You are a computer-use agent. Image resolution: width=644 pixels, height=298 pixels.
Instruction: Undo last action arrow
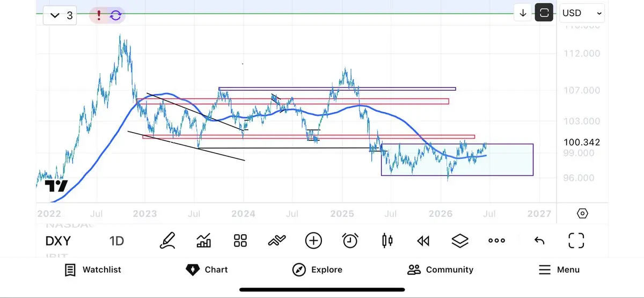pos(539,241)
